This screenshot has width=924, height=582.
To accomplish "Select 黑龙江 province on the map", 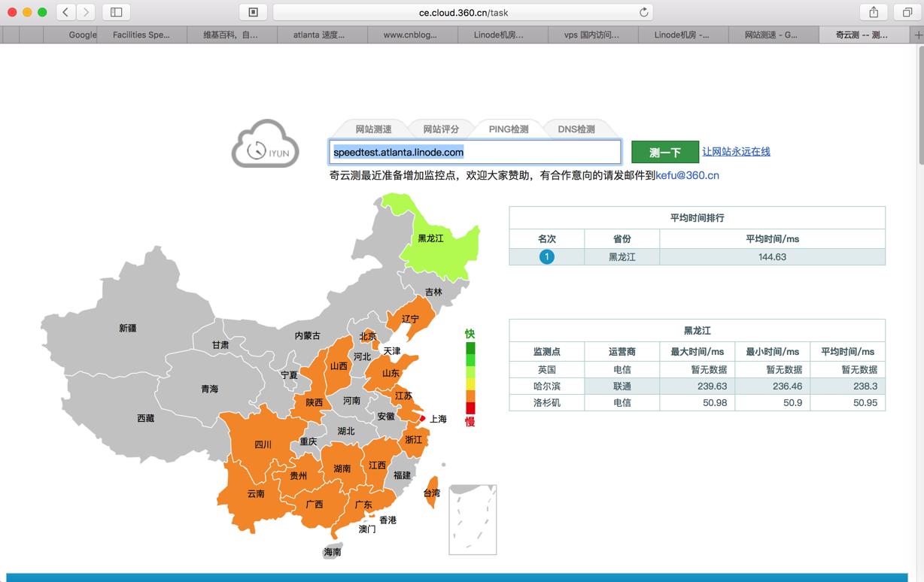I will point(431,238).
